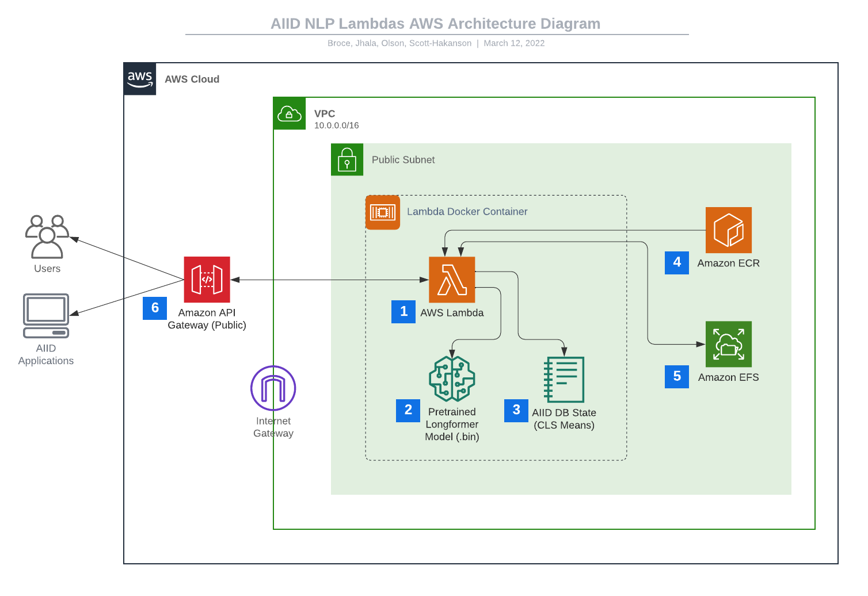The image size is (868, 596).
Task: Select the "Public Subnet" label
Action: click(x=403, y=160)
